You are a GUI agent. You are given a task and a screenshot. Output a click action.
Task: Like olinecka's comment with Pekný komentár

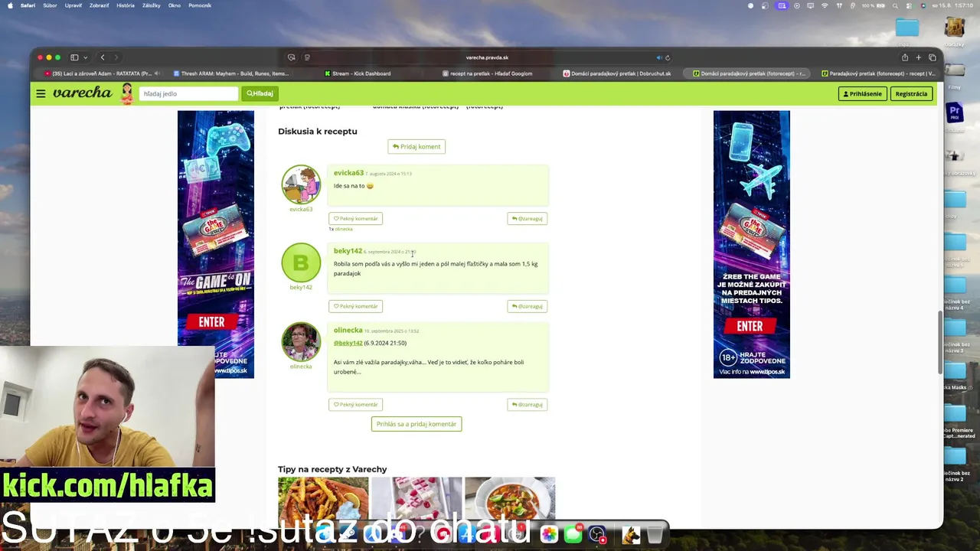(356, 404)
